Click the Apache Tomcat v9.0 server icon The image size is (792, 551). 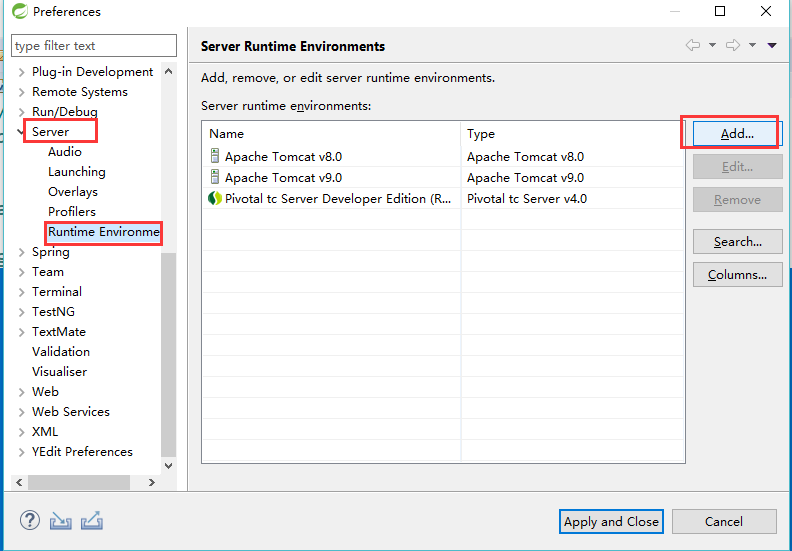tap(215, 177)
